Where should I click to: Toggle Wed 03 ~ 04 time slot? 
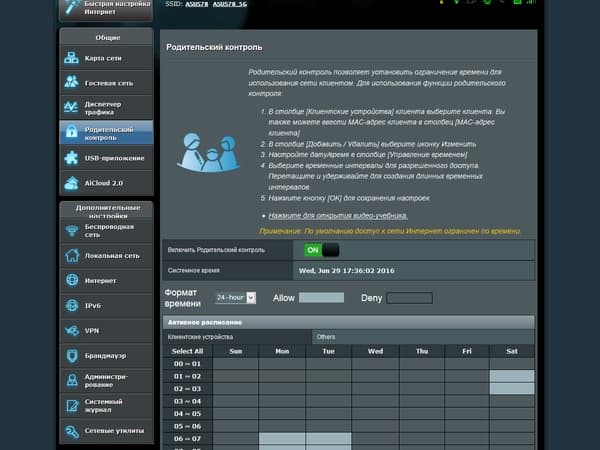[375, 401]
